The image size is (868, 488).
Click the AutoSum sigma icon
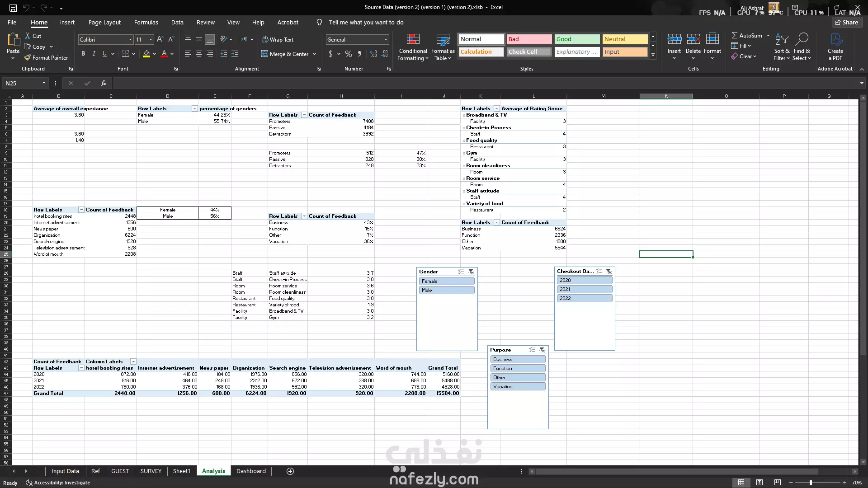[x=735, y=35]
